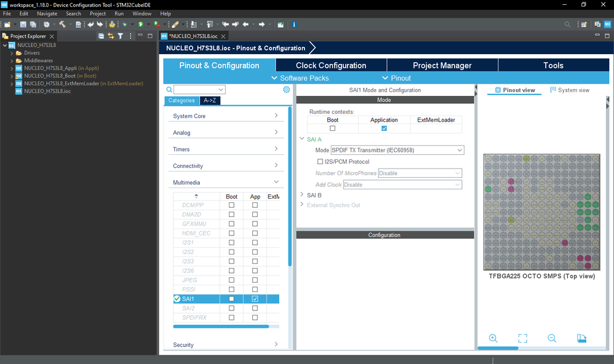Click the external tools run icon
The width and height of the screenshot is (614, 364).
tap(157, 24)
